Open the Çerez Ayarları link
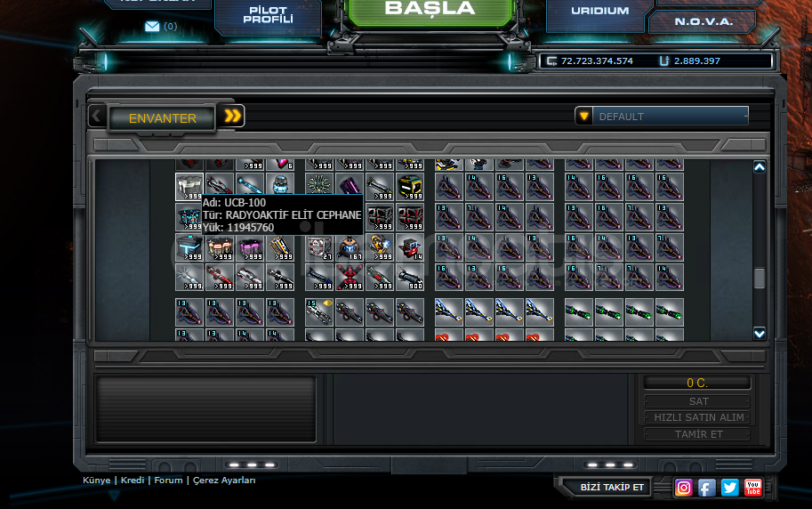 [x=224, y=480]
